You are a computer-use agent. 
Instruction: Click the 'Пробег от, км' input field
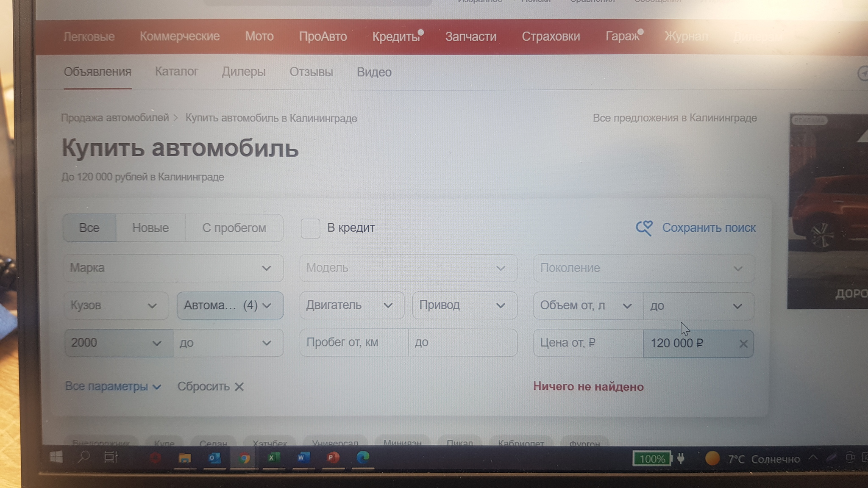coord(353,342)
